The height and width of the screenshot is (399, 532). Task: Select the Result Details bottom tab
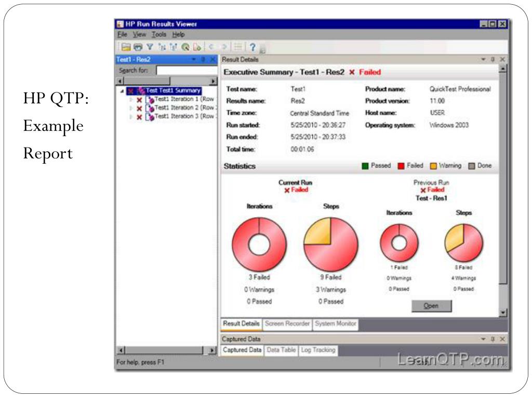pos(241,324)
